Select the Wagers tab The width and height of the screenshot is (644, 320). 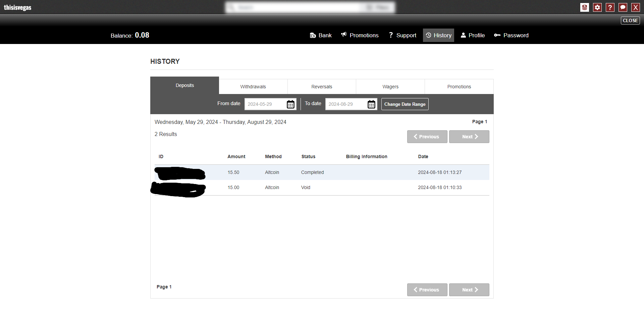click(390, 87)
